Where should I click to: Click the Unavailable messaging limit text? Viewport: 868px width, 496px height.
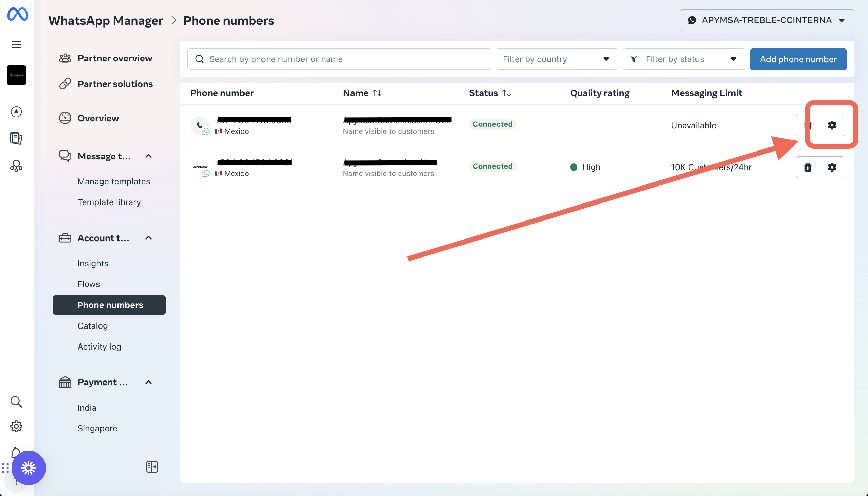tap(694, 125)
